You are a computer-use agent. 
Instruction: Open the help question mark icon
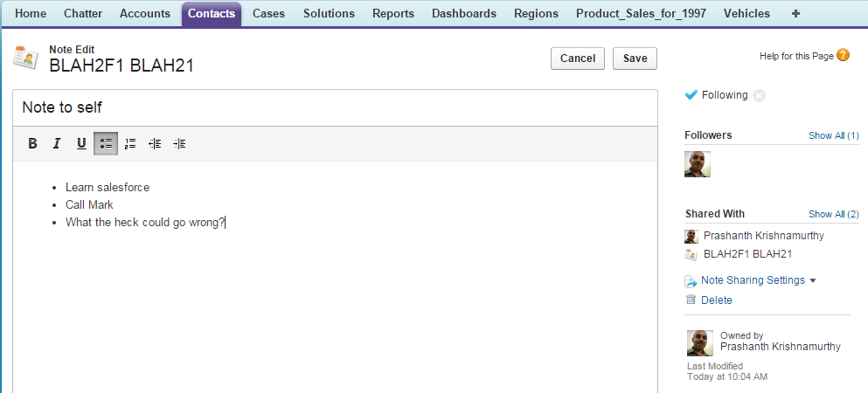pyautogui.click(x=844, y=55)
